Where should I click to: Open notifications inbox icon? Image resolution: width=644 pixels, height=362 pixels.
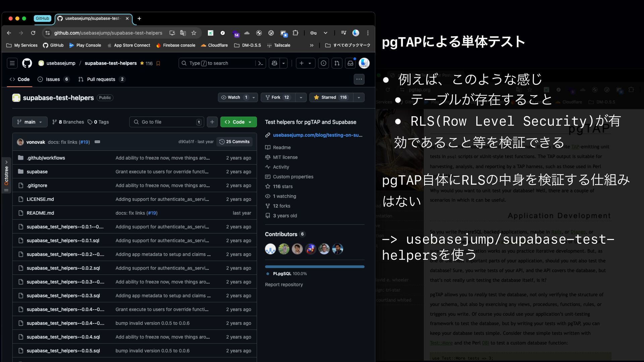point(350,63)
